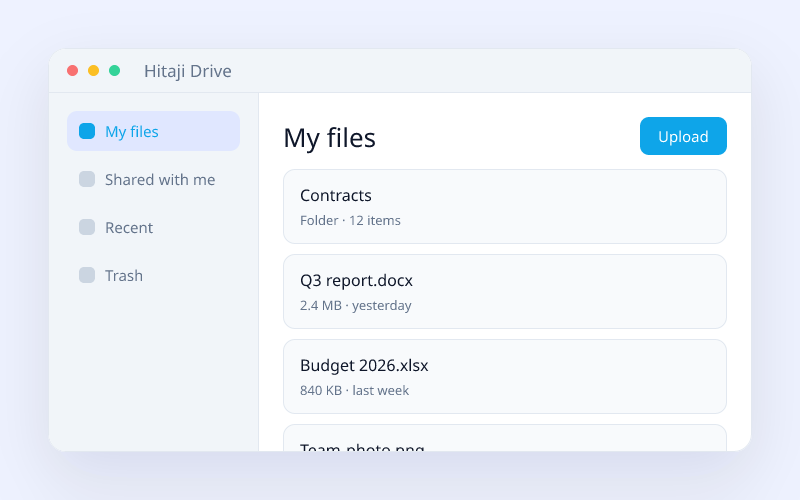Click the Hitaji Drive window title
Viewport: 800px width, 500px height.
tap(188, 71)
